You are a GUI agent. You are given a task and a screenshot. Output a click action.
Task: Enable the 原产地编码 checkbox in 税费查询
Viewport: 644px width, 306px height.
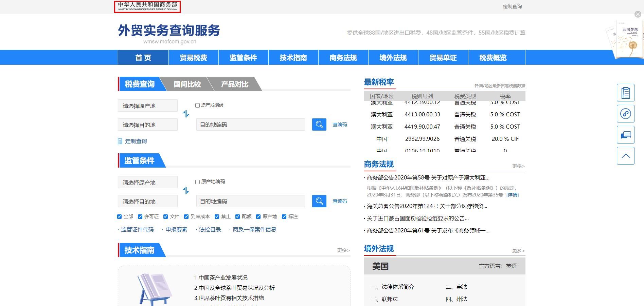(197, 105)
